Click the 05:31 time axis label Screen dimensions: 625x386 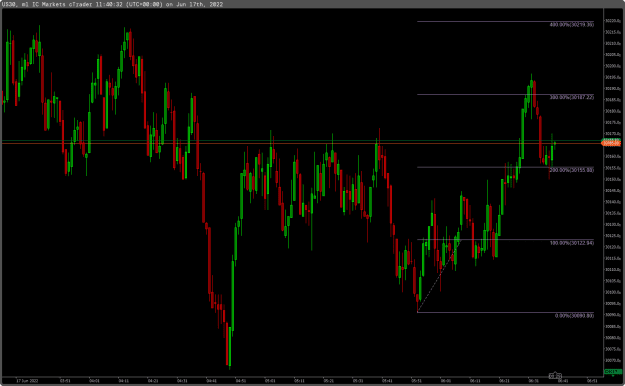(x=358, y=381)
